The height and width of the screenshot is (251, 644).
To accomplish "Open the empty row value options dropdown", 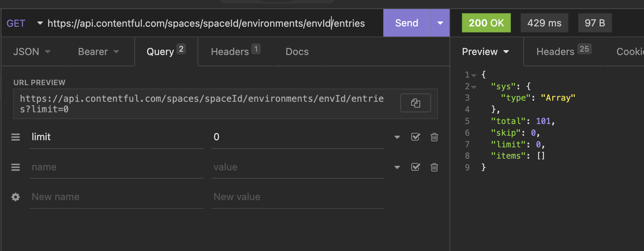I will click(x=397, y=167).
